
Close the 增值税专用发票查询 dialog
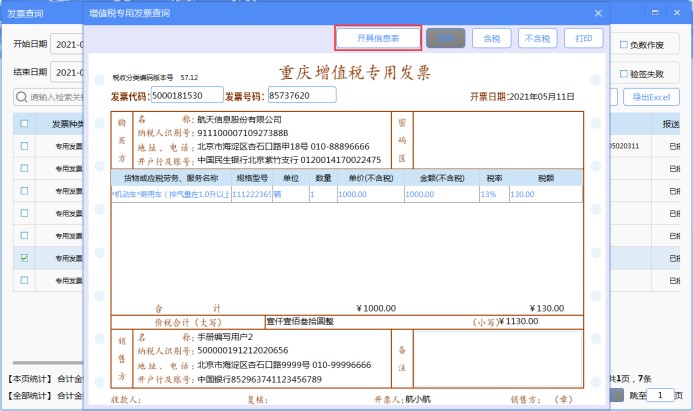pyautogui.click(x=598, y=13)
